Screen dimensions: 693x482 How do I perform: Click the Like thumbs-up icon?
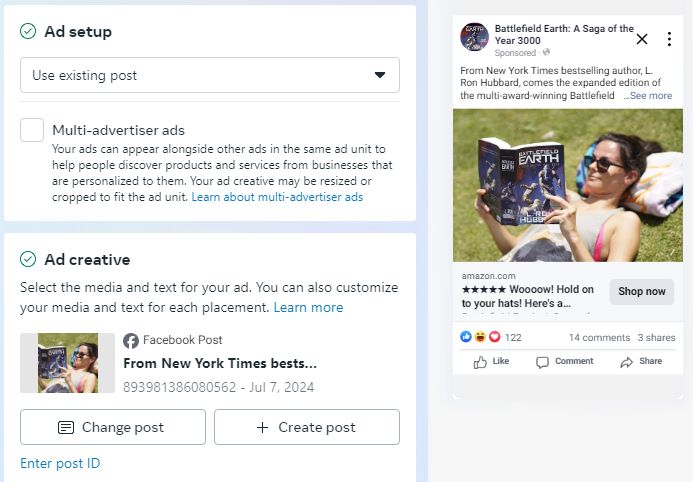481,362
